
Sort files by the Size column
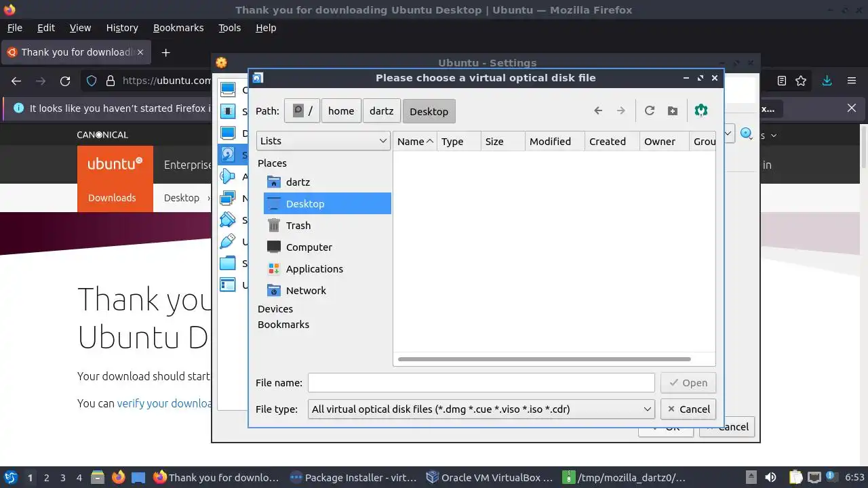pos(502,141)
